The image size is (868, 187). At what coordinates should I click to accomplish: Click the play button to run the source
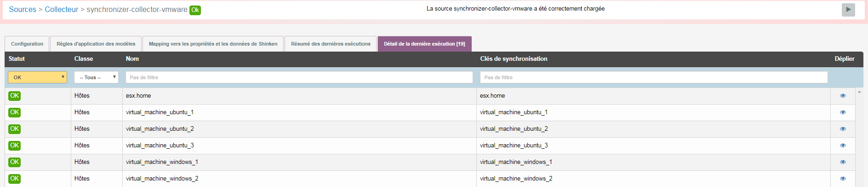point(848,10)
